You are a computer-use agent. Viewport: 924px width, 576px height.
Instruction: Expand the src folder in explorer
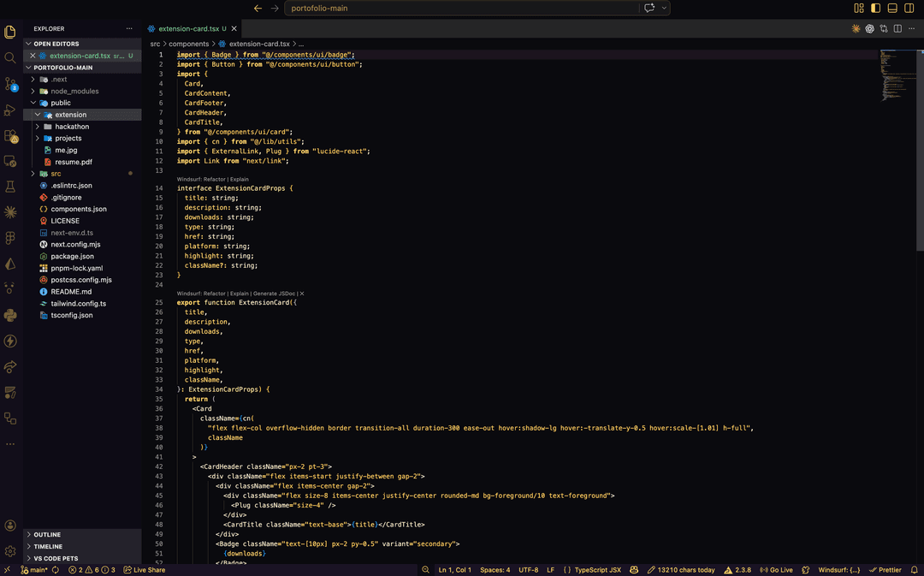[x=56, y=174]
